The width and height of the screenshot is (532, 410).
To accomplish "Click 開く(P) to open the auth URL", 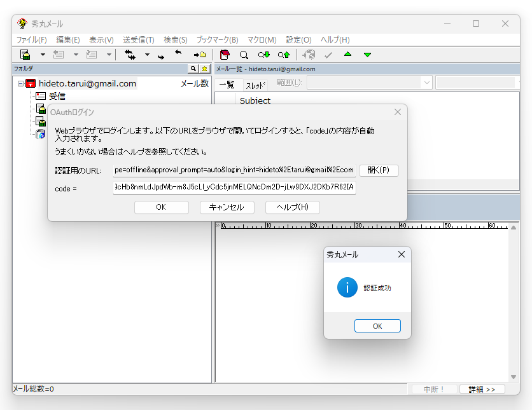I will [379, 170].
